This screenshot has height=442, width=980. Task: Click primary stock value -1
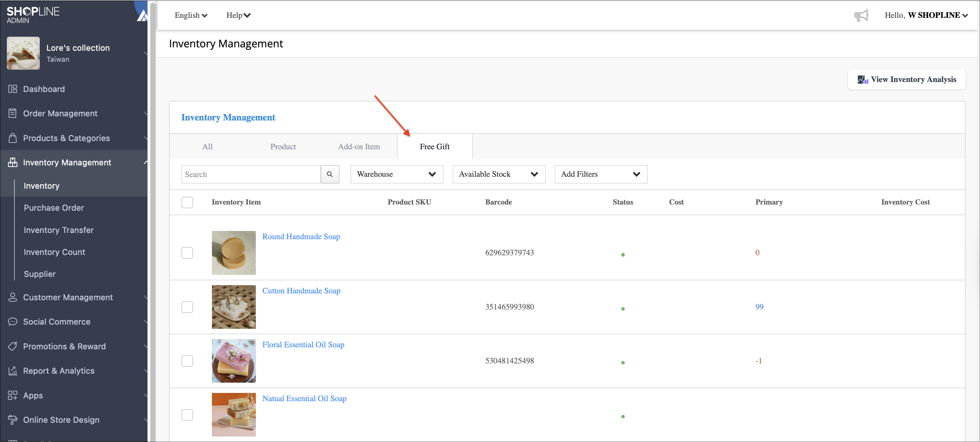pos(758,361)
